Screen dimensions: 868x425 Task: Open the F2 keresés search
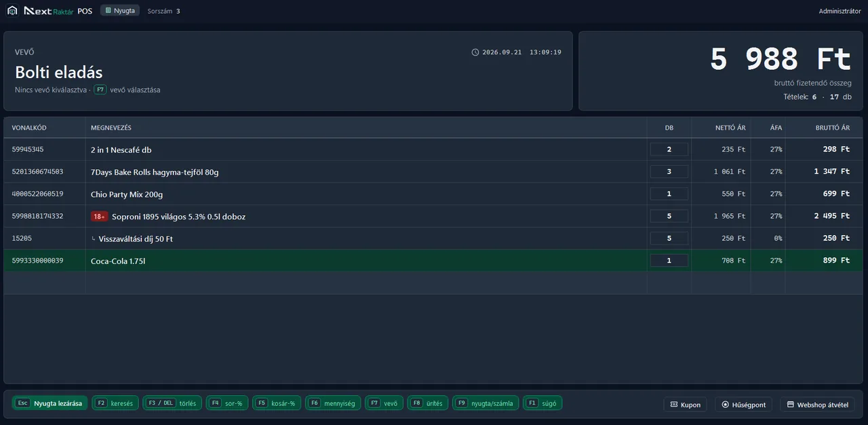tap(115, 403)
